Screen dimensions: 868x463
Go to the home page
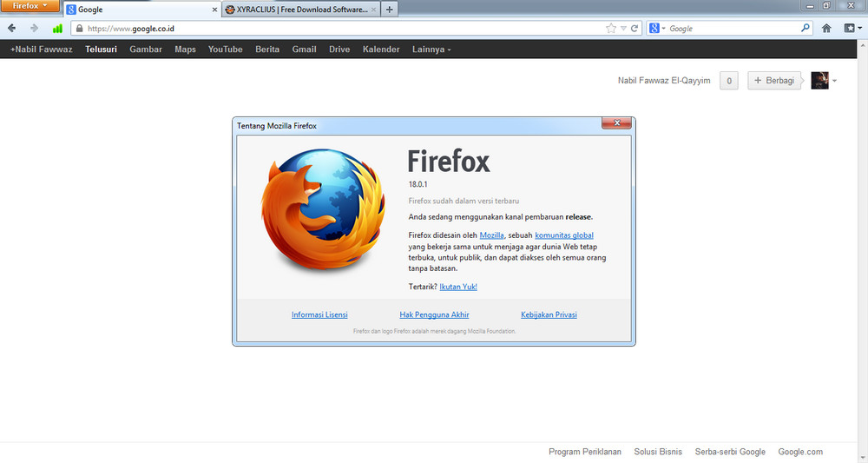826,29
